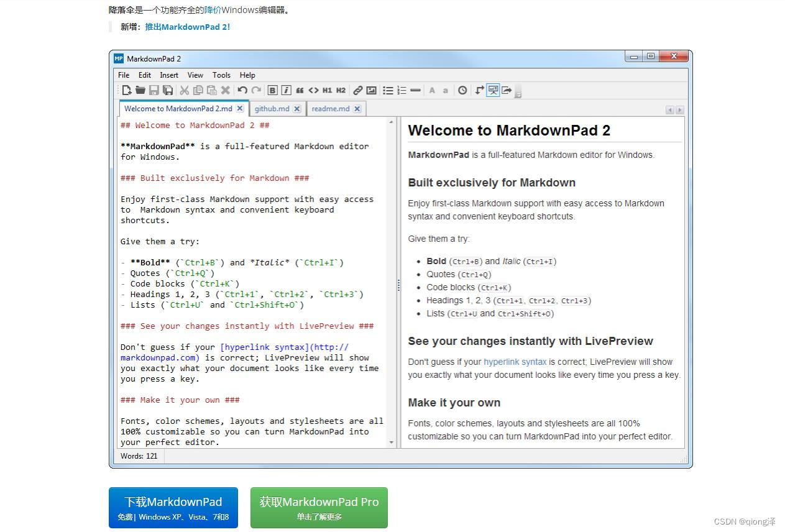Click the Undo arrow icon
The image size is (785, 532).
(x=242, y=90)
